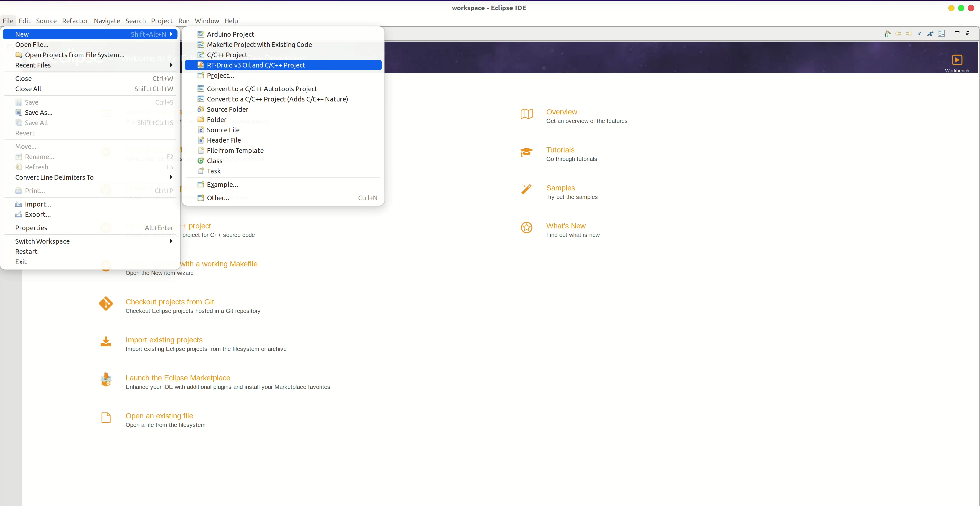Select C/C++ Project in New submenu
Viewport: 980px width, 506px height.
coord(283,55)
